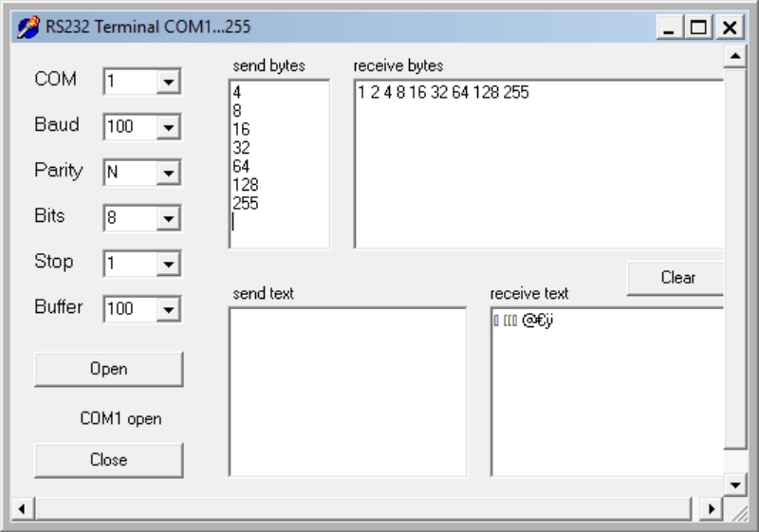Click inside the send bytes list box
This screenshot has height=532, width=759.
279,163
